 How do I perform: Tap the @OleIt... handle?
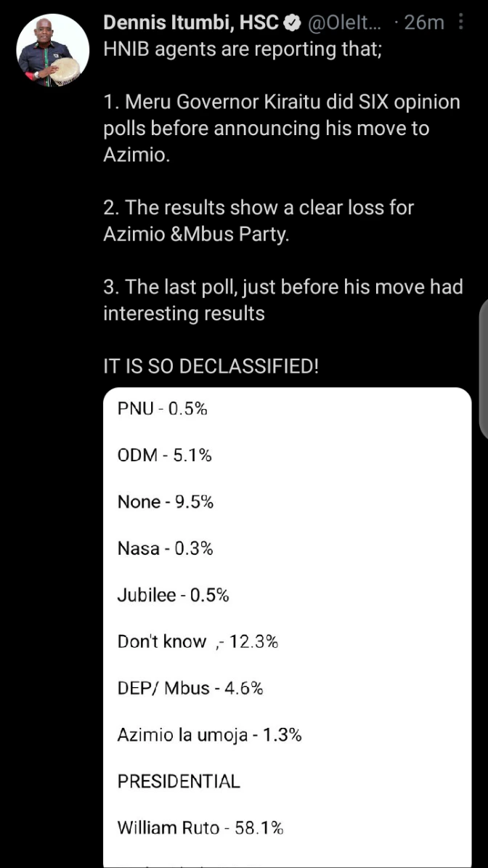click(x=346, y=23)
